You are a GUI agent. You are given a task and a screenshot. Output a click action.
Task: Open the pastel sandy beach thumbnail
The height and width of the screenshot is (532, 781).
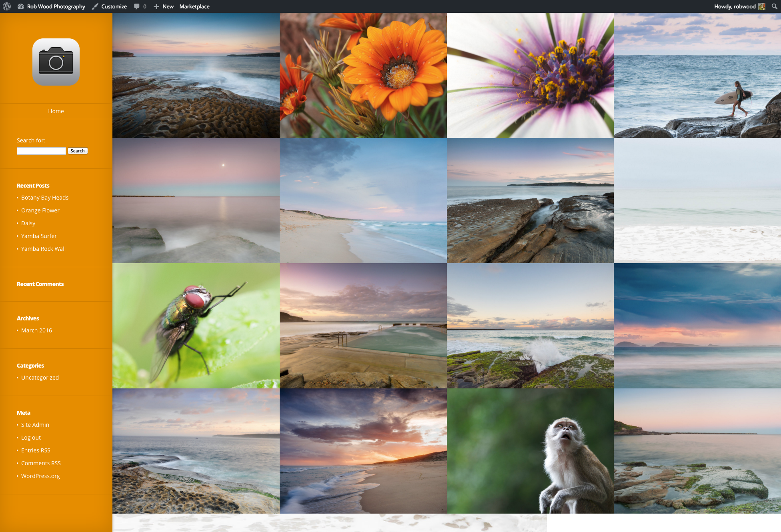click(363, 200)
